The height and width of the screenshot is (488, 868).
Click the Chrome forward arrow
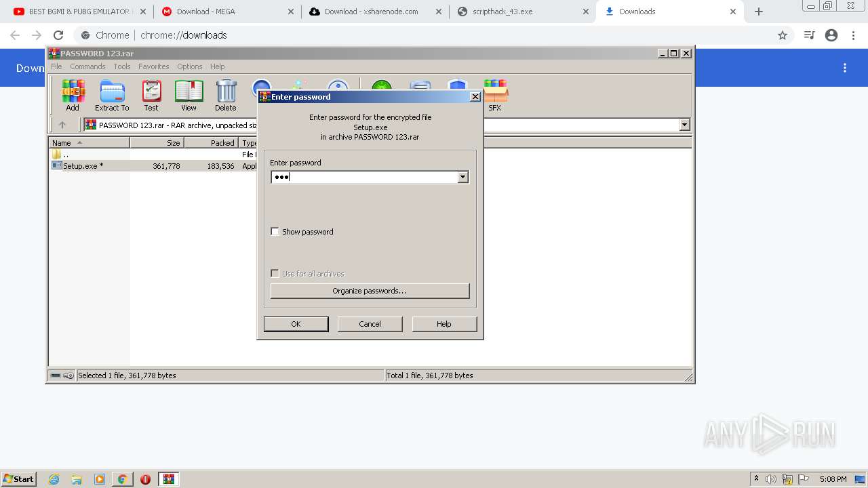click(x=37, y=35)
